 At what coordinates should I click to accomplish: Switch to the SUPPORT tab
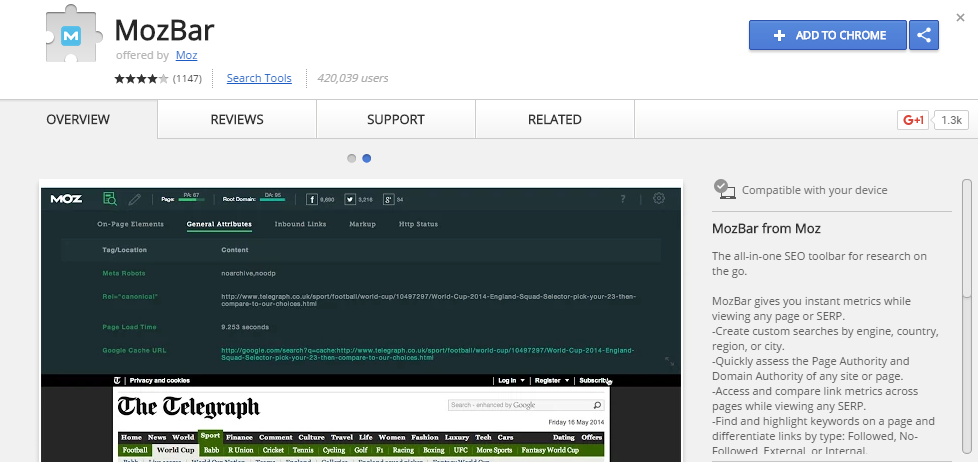tap(395, 120)
